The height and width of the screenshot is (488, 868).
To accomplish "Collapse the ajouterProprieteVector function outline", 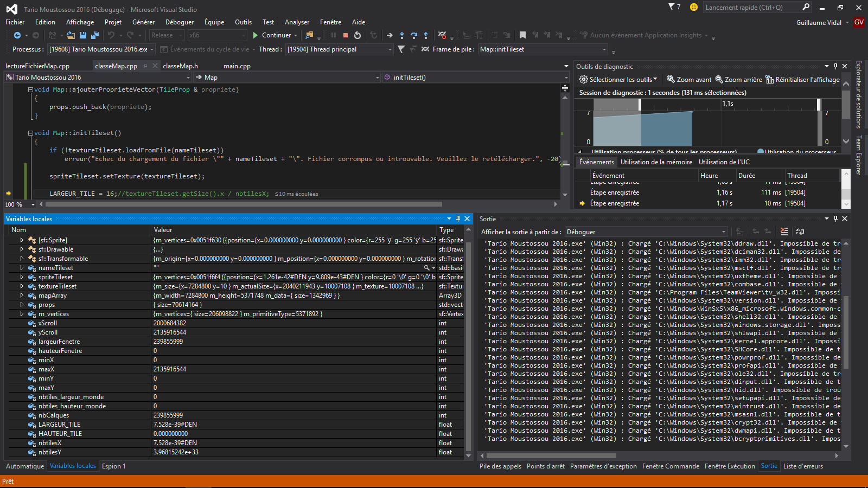I will (30, 89).
